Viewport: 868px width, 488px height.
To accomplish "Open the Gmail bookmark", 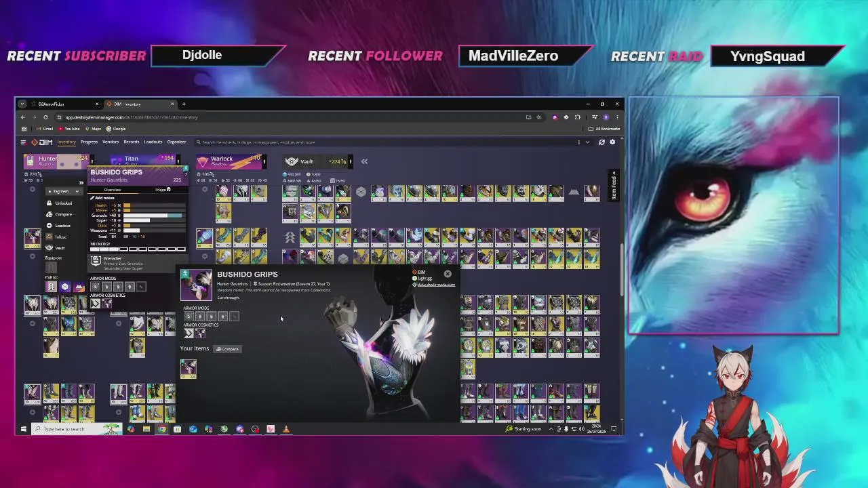I will pos(45,129).
